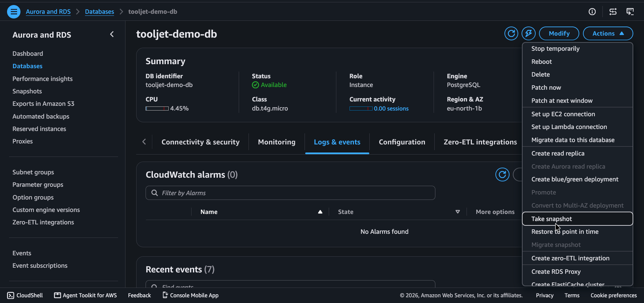Image resolution: width=644 pixels, height=303 pixels.
Task: Select Patch at next window
Action: pyautogui.click(x=578, y=101)
